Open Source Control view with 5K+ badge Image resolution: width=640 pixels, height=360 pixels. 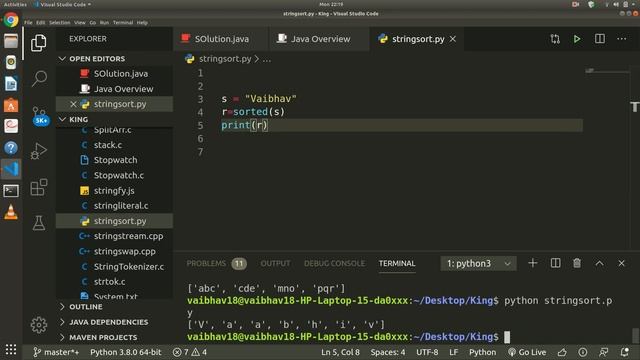(x=39, y=116)
